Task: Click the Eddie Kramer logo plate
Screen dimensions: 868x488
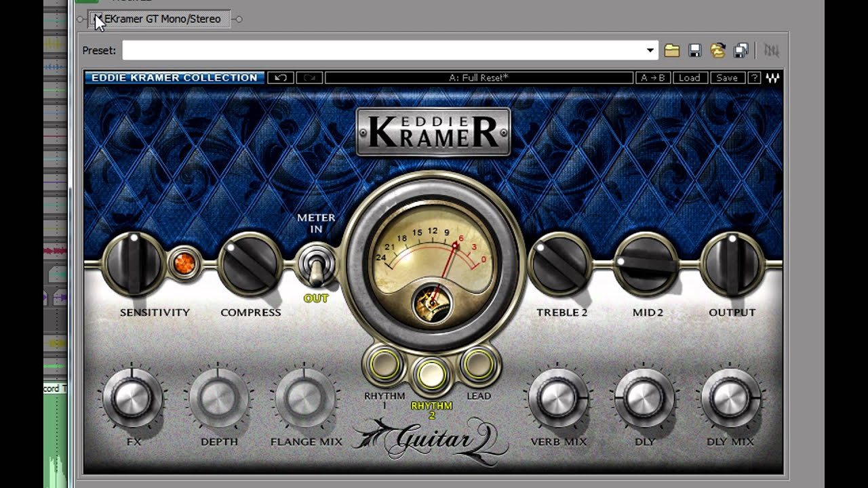Action: pyautogui.click(x=433, y=131)
